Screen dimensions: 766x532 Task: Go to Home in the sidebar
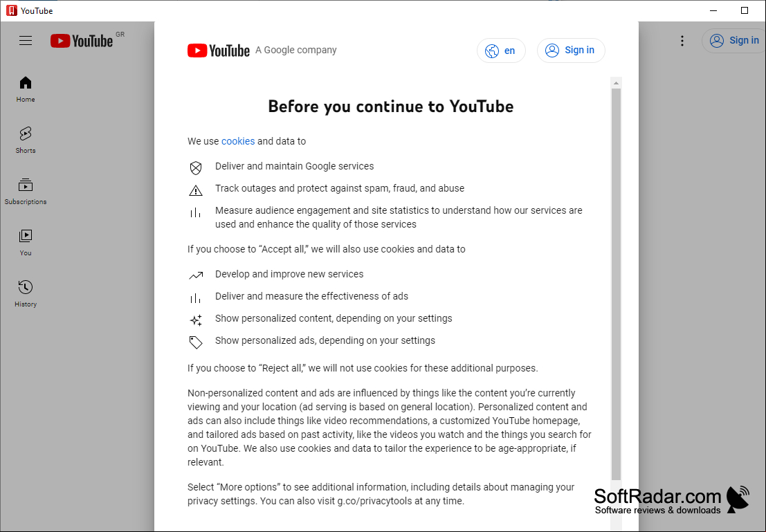26,89
